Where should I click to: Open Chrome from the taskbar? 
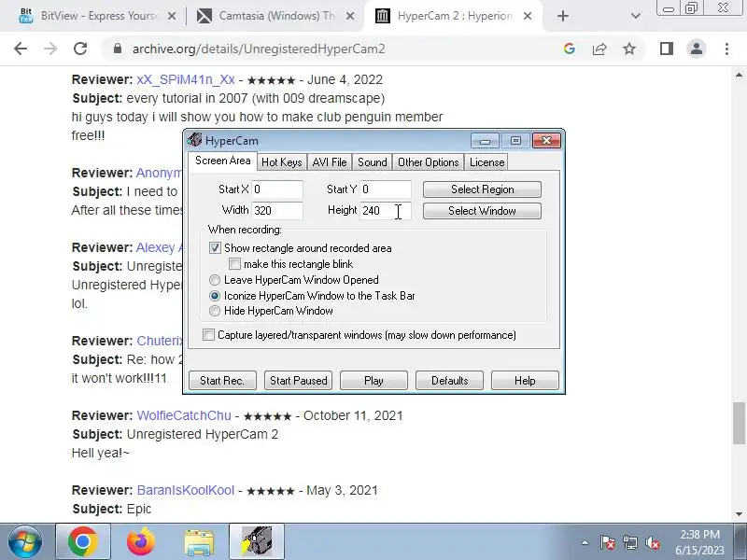[x=83, y=541]
